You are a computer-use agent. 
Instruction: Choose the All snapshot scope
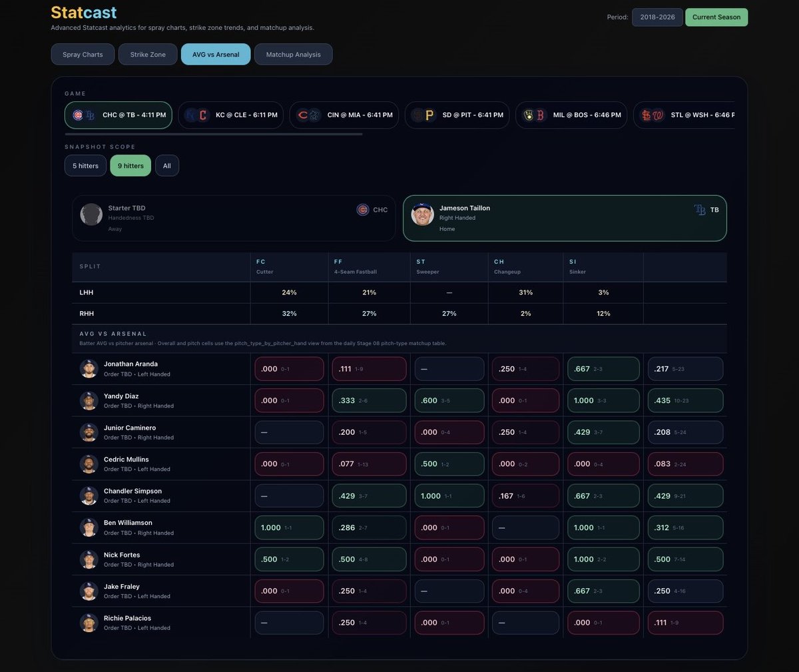[x=167, y=166]
